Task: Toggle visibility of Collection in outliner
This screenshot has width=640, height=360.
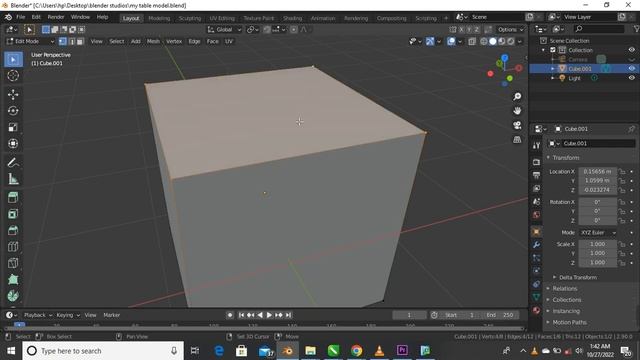Action: pyautogui.click(x=631, y=50)
